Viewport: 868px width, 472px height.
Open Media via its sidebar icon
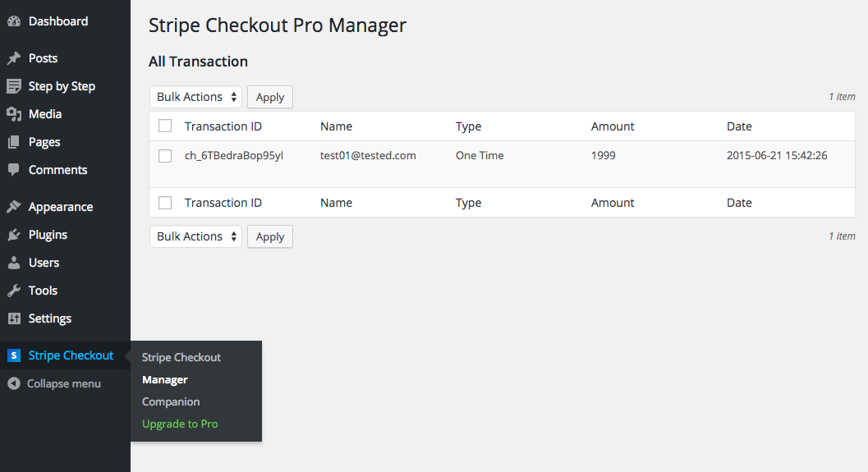point(14,114)
